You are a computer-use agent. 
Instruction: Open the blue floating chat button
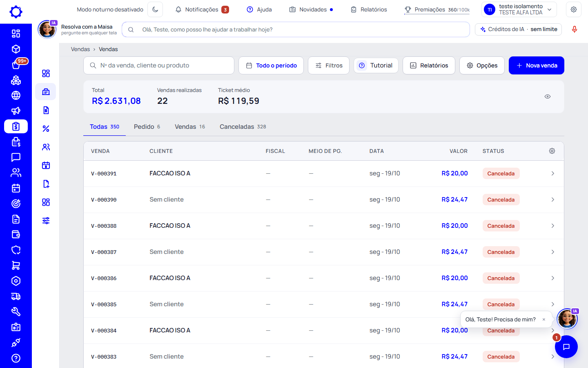click(x=566, y=347)
